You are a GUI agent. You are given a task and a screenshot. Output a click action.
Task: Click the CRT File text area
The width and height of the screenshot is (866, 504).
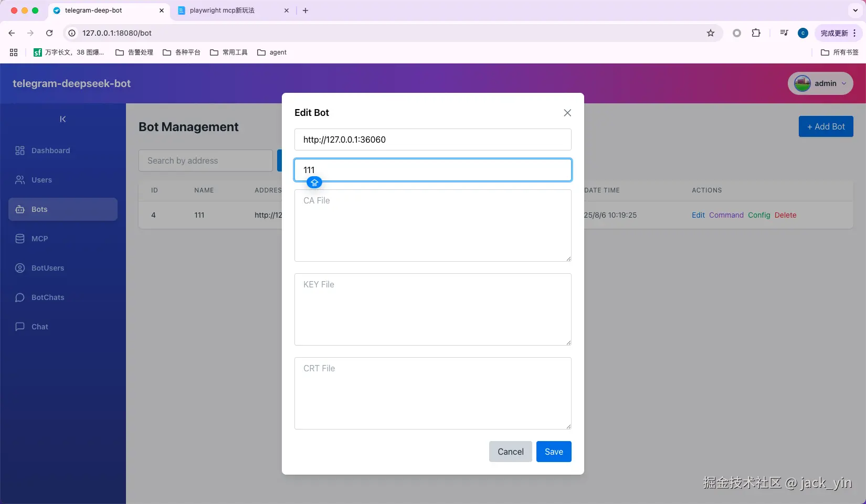433,393
